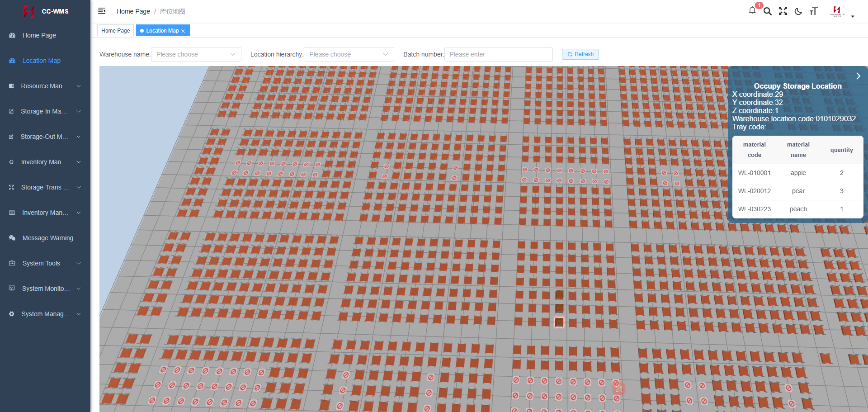This screenshot has height=412, width=868.
Task: Toggle dark mode moon icon
Action: tap(798, 11)
